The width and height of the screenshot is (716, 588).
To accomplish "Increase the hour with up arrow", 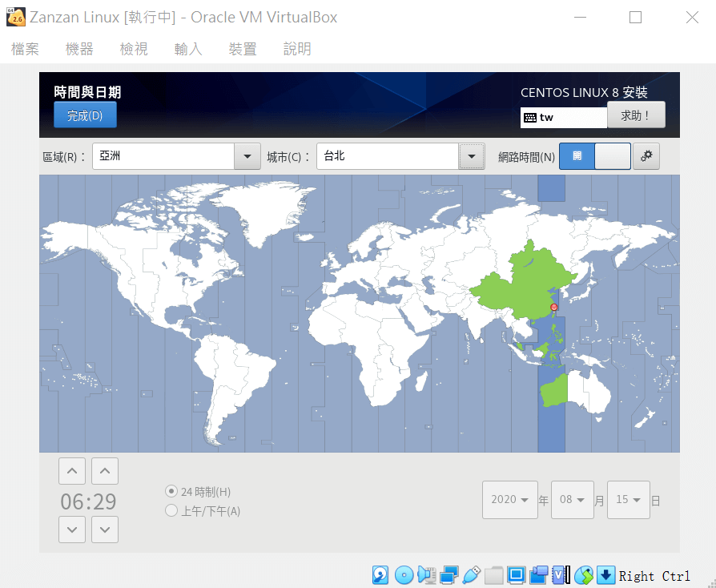I will (72, 471).
